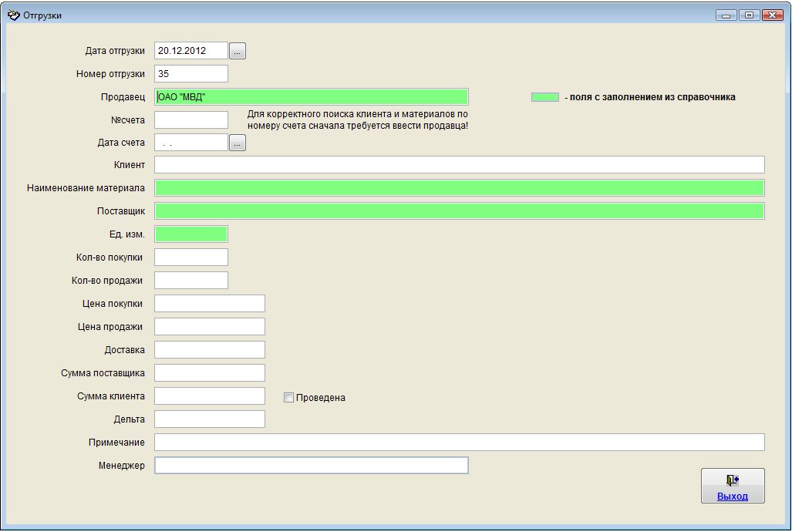Focus the Номер отгрузки field
This screenshot has width=792, height=532.
click(191, 74)
